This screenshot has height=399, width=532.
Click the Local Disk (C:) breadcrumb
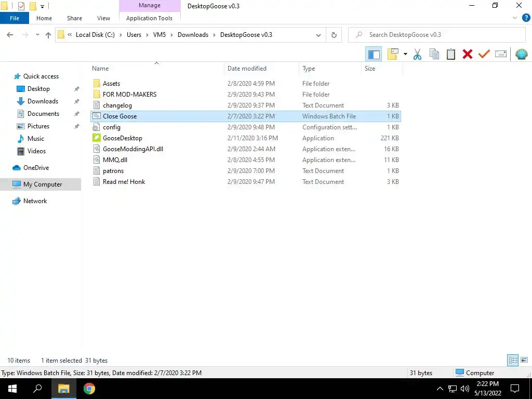point(95,35)
